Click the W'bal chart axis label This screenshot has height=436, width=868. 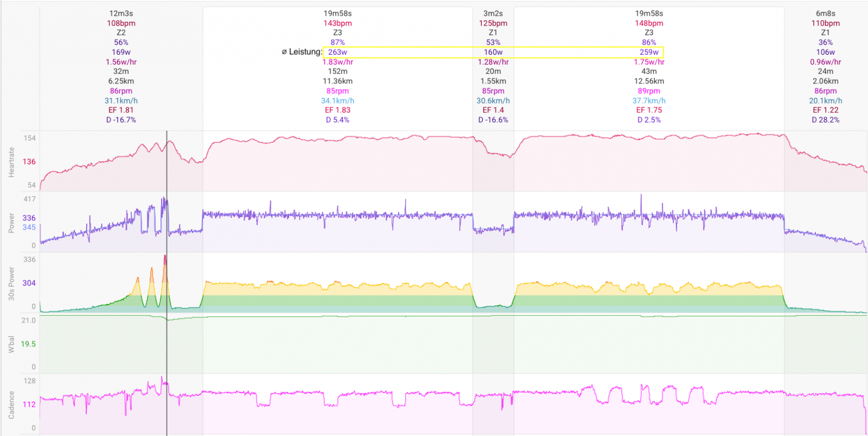click(11, 344)
